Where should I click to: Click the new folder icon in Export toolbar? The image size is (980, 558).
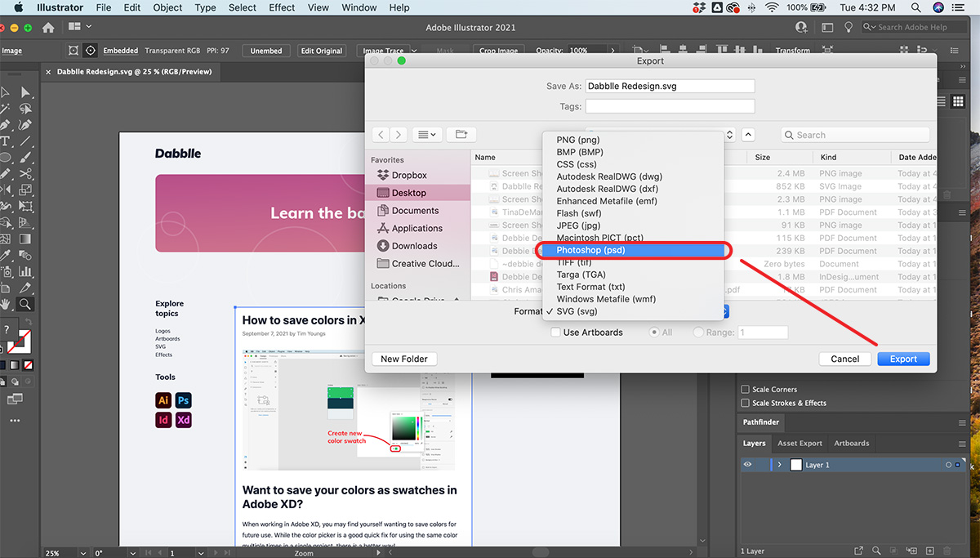click(461, 135)
